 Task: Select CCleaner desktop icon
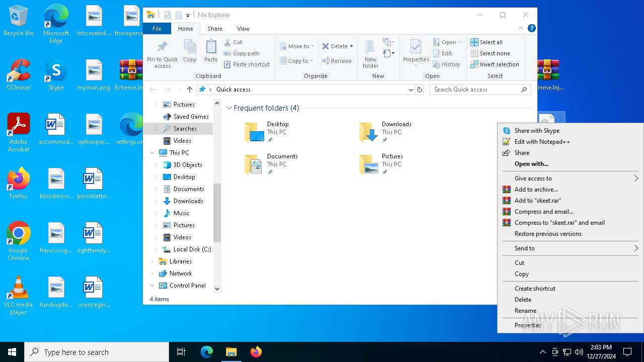point(19,75)
